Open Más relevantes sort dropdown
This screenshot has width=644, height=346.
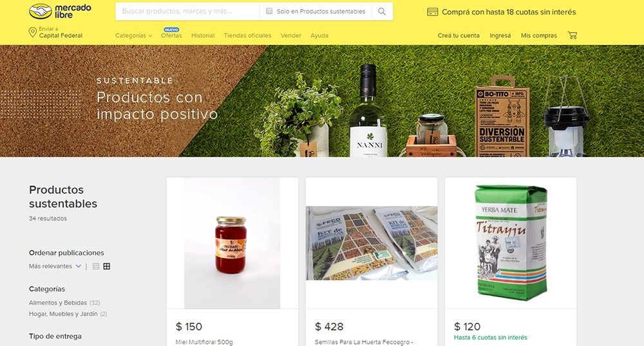[55, 266]
